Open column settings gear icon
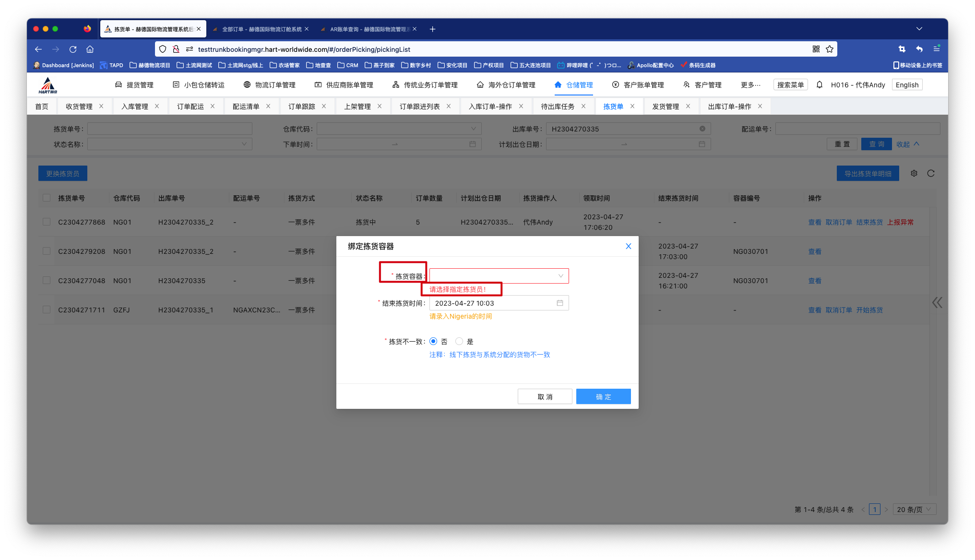The image size is (975, 560). [x=914, y=174]
